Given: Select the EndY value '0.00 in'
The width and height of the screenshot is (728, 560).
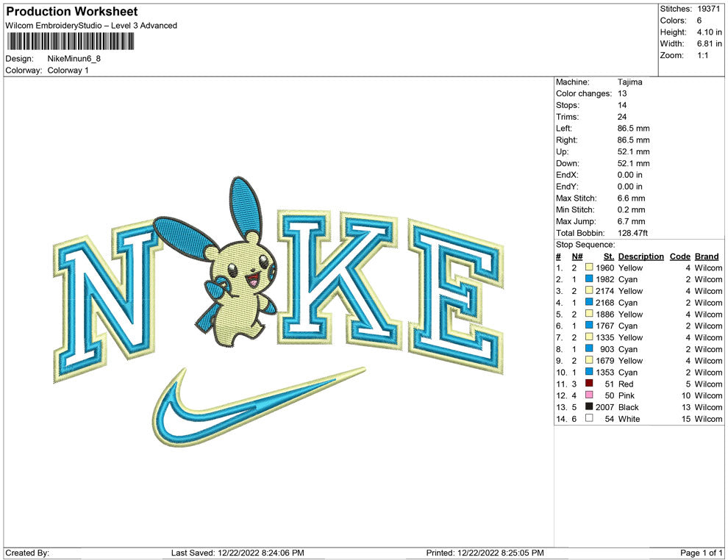Looking at the screenshot, I should coord(630,186).
